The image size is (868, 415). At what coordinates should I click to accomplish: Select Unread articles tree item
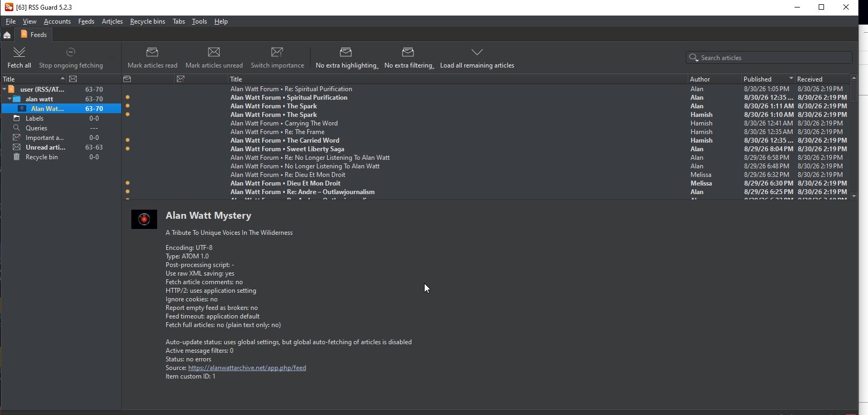coord(61,147)
